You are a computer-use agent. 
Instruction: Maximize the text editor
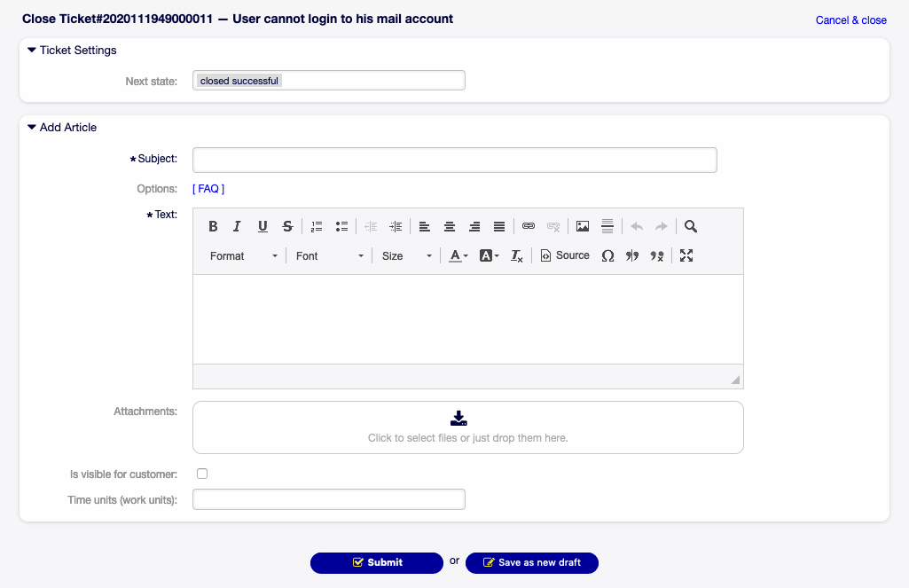(x=686, y=255)
